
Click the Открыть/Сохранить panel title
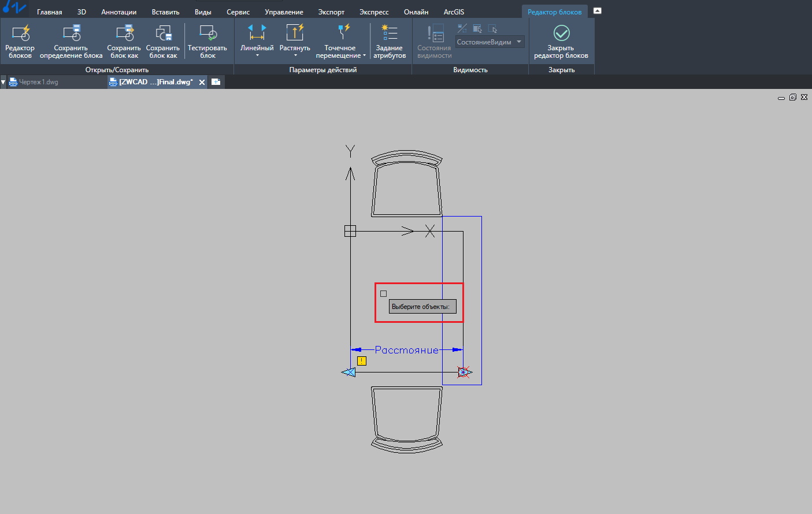[117, 70]
